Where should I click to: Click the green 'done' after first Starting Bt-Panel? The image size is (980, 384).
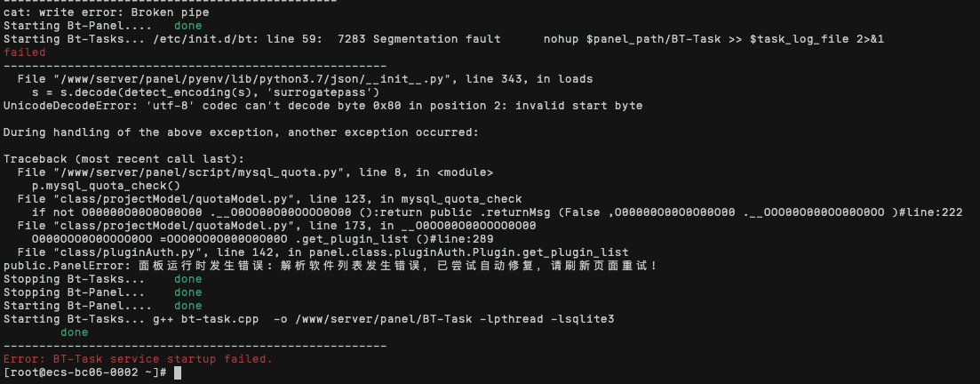[x=188, y=27]
